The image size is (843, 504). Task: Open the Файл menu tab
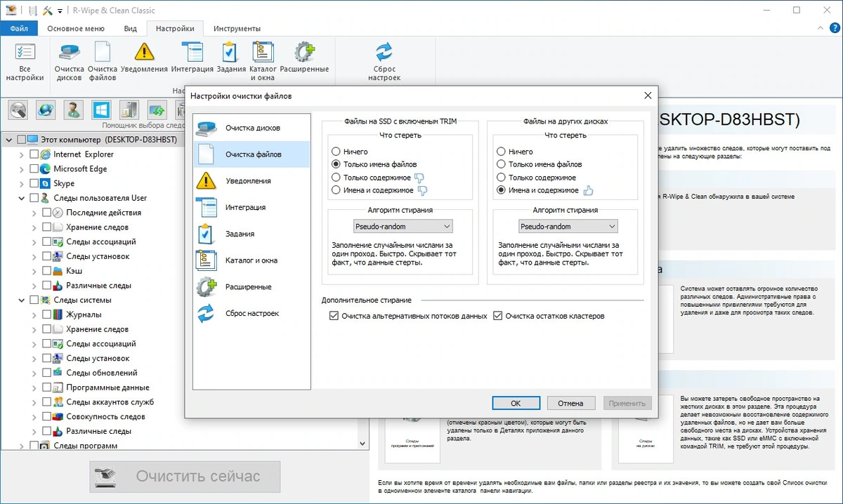(19, 29)
